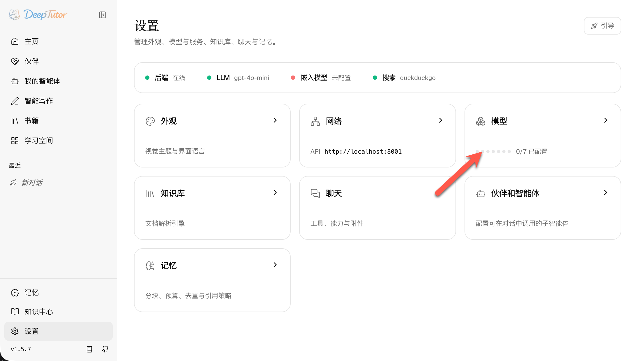Click the library icon beside 书籍

pos(15,121)
